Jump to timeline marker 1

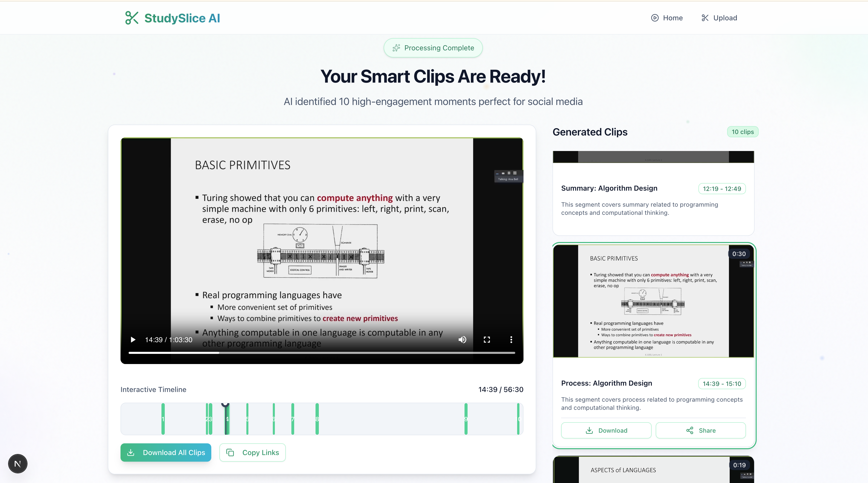[163, 419]
